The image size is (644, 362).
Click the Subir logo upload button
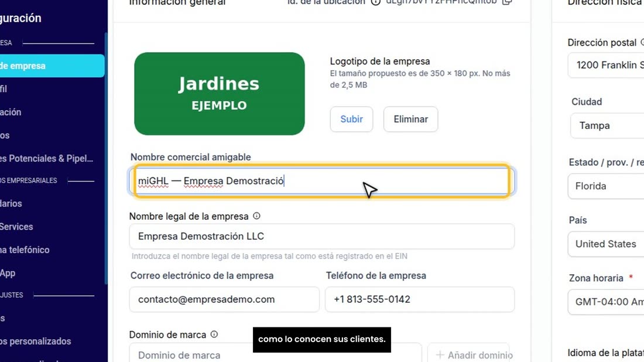tap(351, 119)
